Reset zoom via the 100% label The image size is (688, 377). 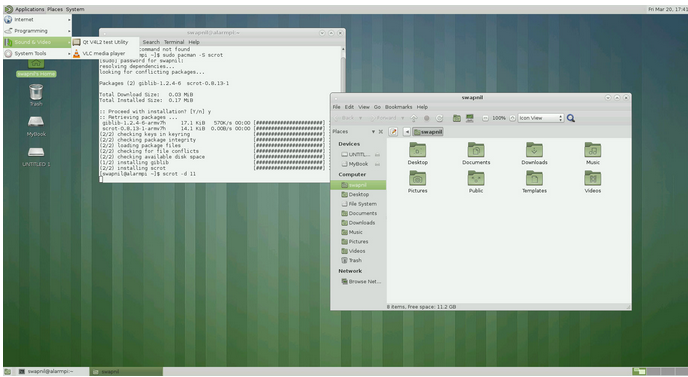click(498, 118)
